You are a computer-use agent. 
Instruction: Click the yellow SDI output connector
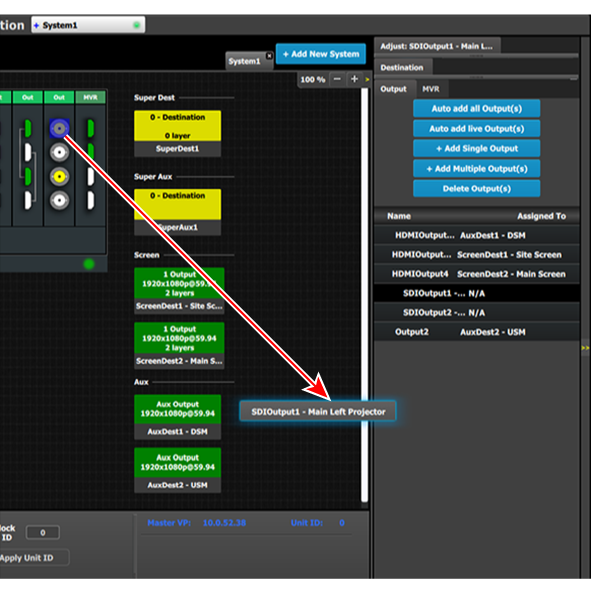point(59,176)
